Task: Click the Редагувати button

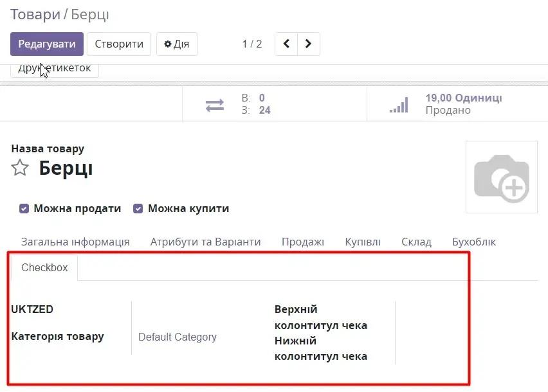Action: click(47, 44)
